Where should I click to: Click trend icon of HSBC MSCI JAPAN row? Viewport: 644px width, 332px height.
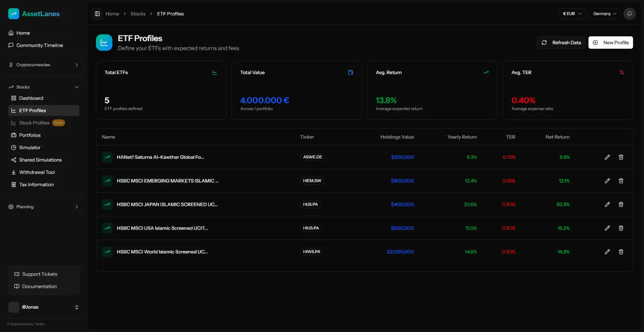[107, 205]
